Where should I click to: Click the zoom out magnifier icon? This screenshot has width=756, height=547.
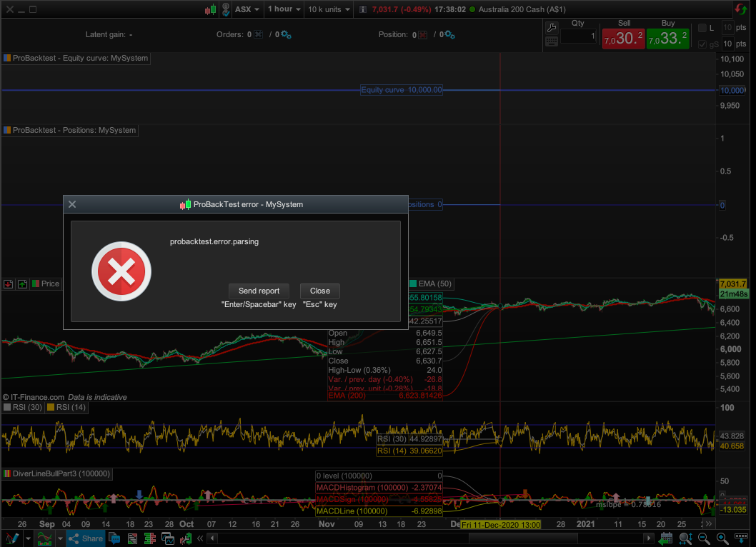(704, 538)
